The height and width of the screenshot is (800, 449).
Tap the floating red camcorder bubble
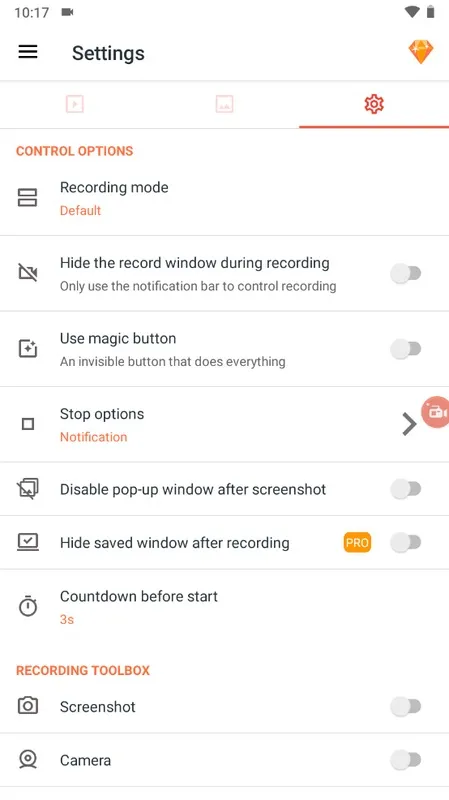coord(435,412)
